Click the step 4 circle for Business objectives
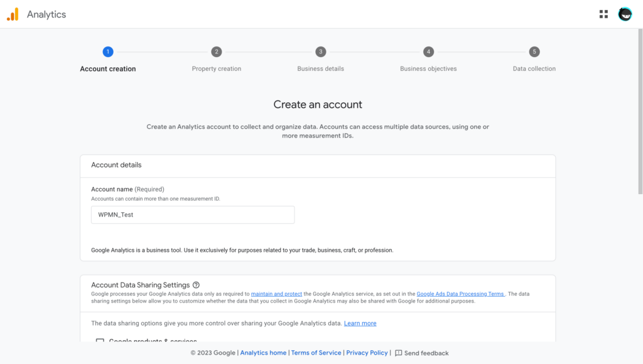The image size is (643, 364). pyautogui.click(x=428, y=52)
